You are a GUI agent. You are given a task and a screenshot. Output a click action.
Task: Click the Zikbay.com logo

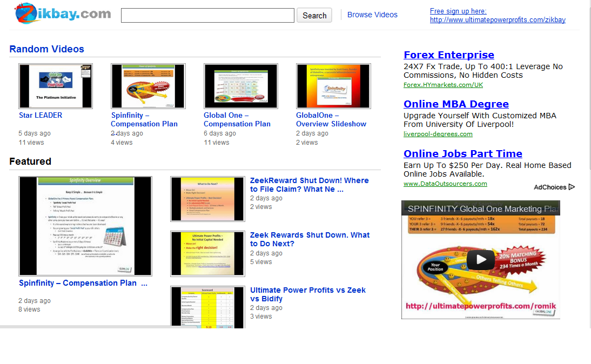click(x=63, y=14)
